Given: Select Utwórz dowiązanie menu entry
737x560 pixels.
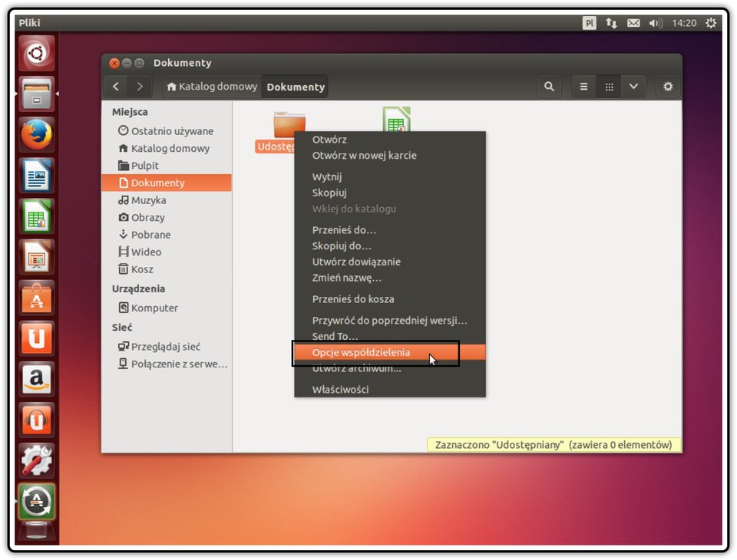Looking at the screenshot, I should tap(390, 262).
